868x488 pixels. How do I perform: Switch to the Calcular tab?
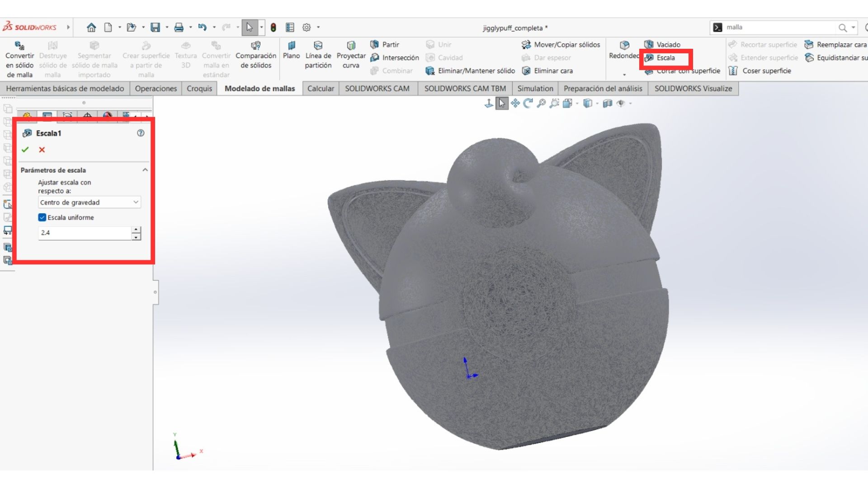click(321, 89)
